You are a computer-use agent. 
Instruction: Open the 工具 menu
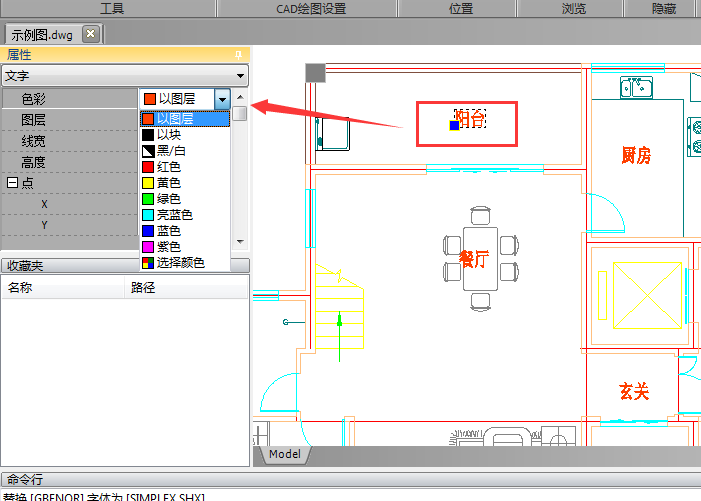coord(112,8)
